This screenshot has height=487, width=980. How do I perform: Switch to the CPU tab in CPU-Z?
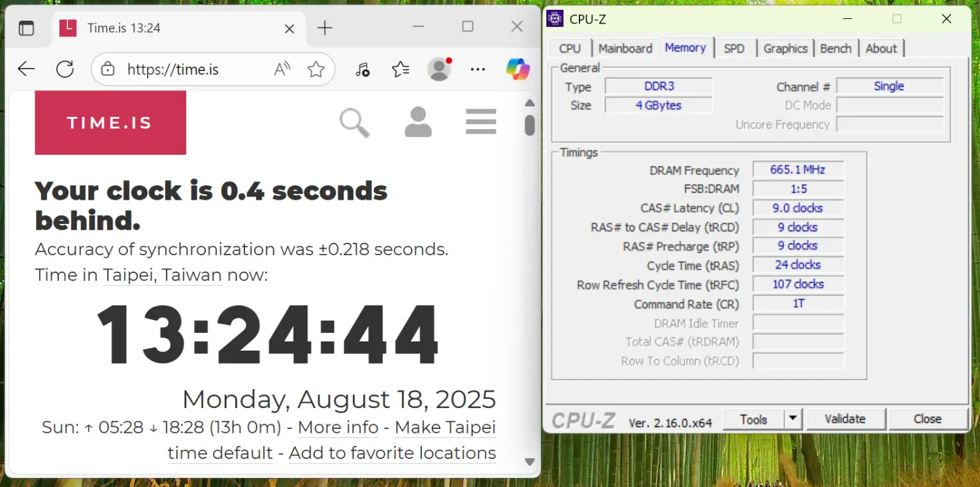tap(570, 48)
